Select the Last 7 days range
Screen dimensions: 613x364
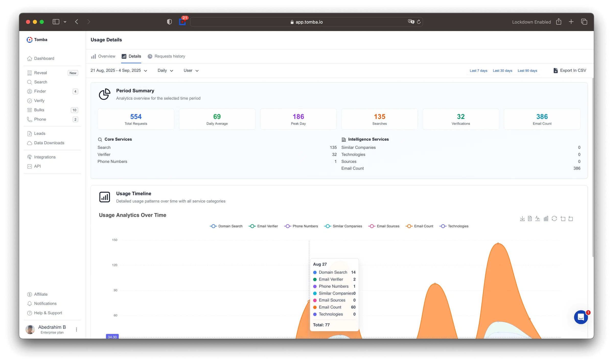pyautogui.click(x=478, y=71)
